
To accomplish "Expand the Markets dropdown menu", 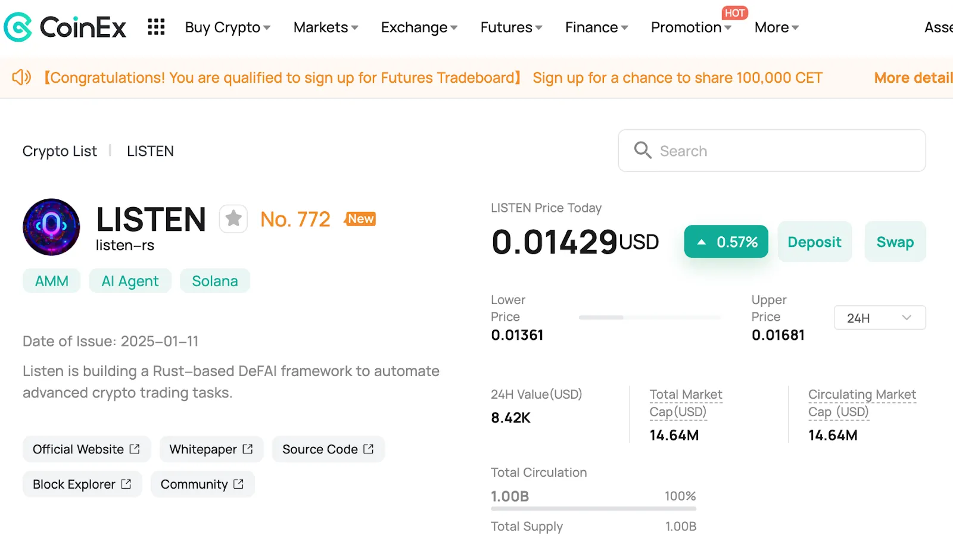I will 326,27.
